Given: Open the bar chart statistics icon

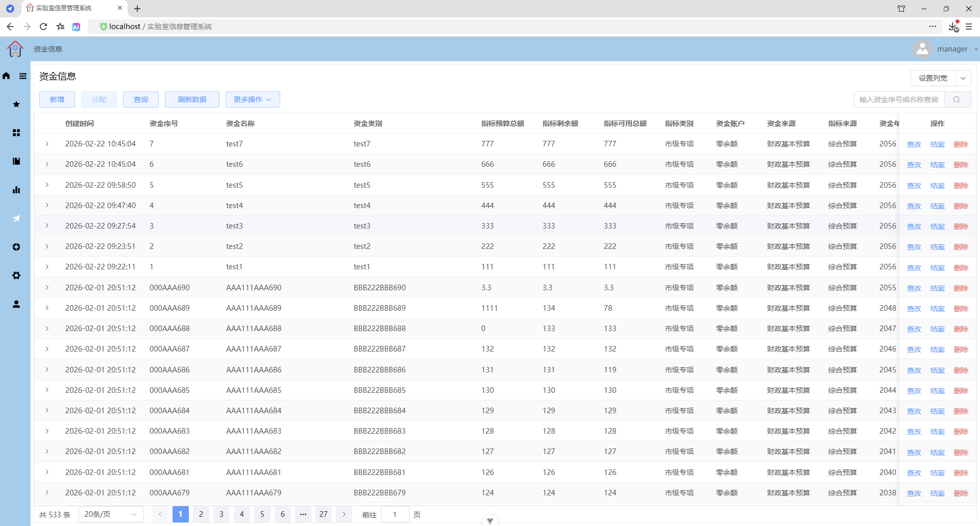Looking at the screenshot, I should (16, 190).
